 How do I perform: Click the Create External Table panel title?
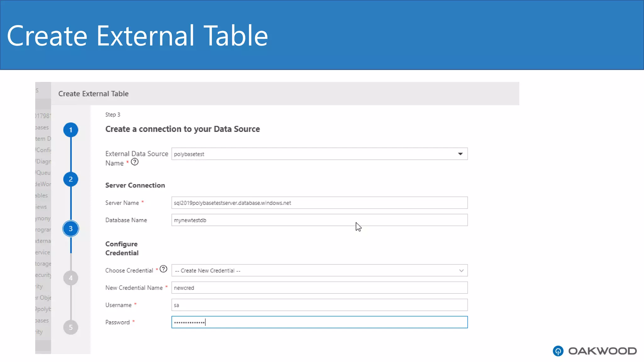coord(93,94)
